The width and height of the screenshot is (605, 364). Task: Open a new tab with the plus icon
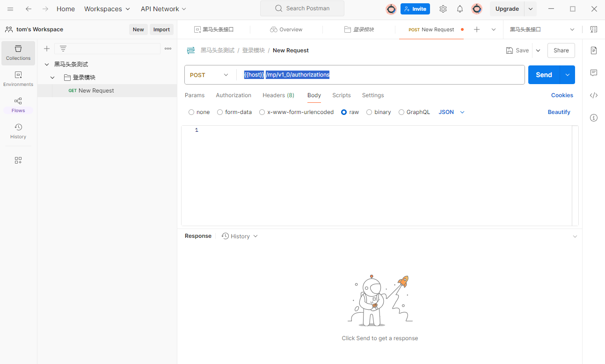click(477, 29)
